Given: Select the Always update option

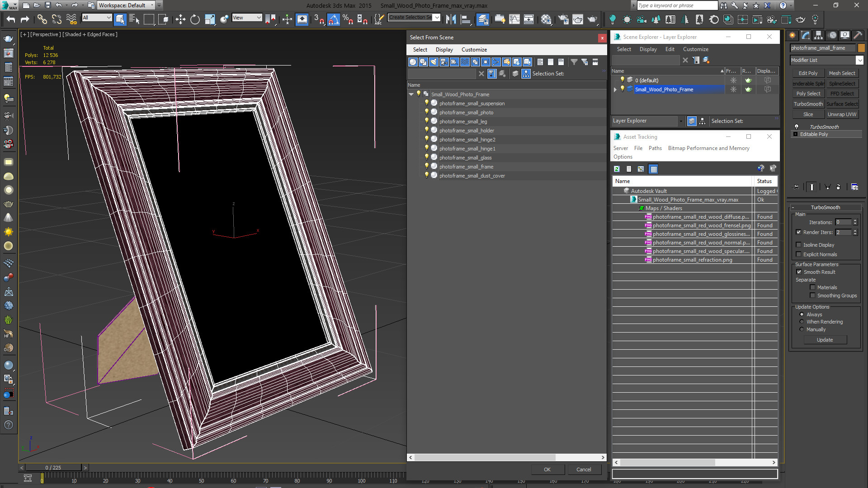Looking at the screenshot, I should click(x=802, y=314).
